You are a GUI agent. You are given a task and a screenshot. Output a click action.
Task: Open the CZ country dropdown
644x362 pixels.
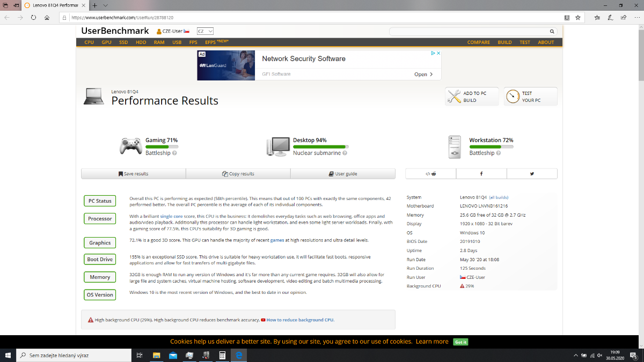[x=205, y=31]
